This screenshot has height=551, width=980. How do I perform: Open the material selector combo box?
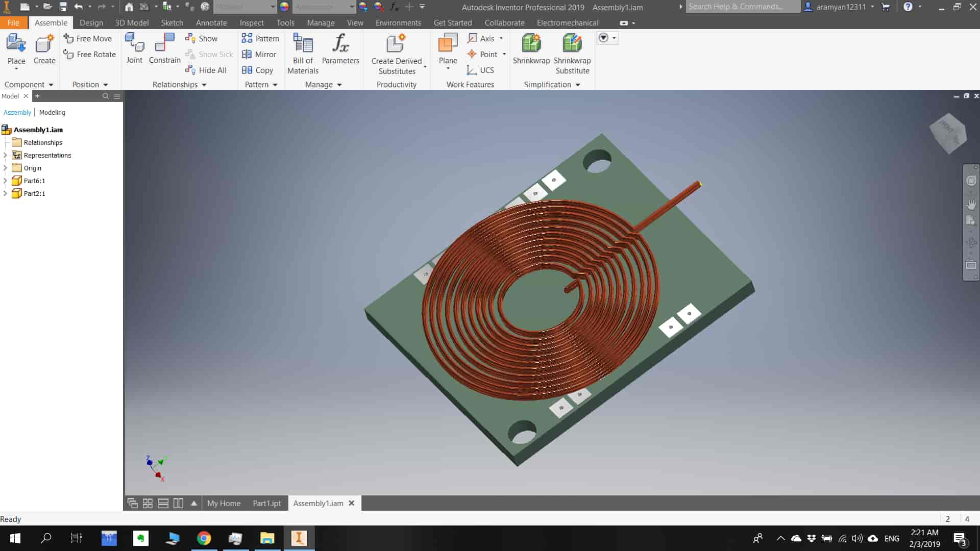point(245,7)
